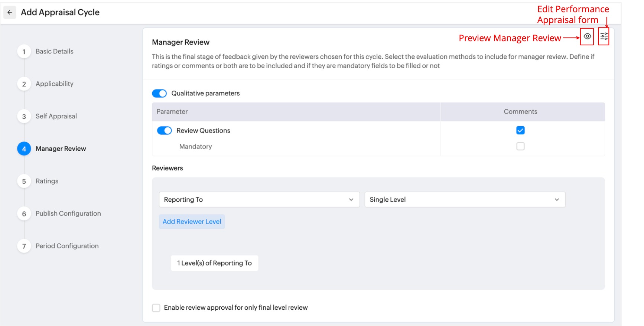Open the Edit Performance Appraisal form icon

click(x=604, y=36)
